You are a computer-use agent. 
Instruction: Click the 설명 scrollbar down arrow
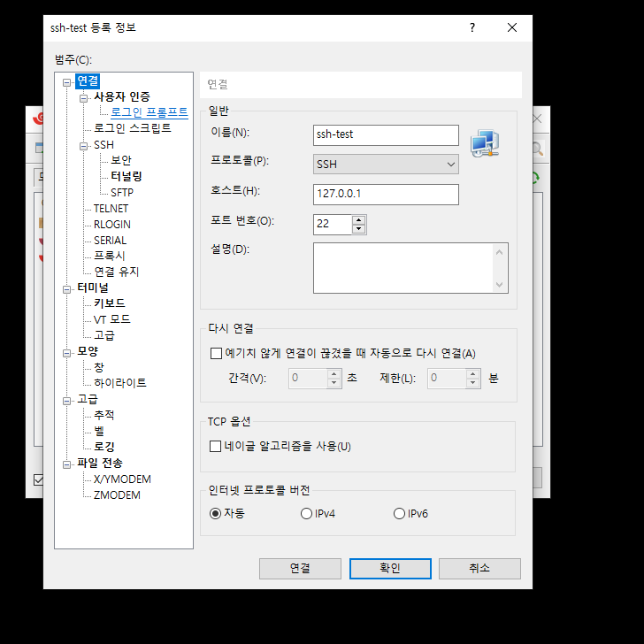pyautogui.click(x=500, y=284)
